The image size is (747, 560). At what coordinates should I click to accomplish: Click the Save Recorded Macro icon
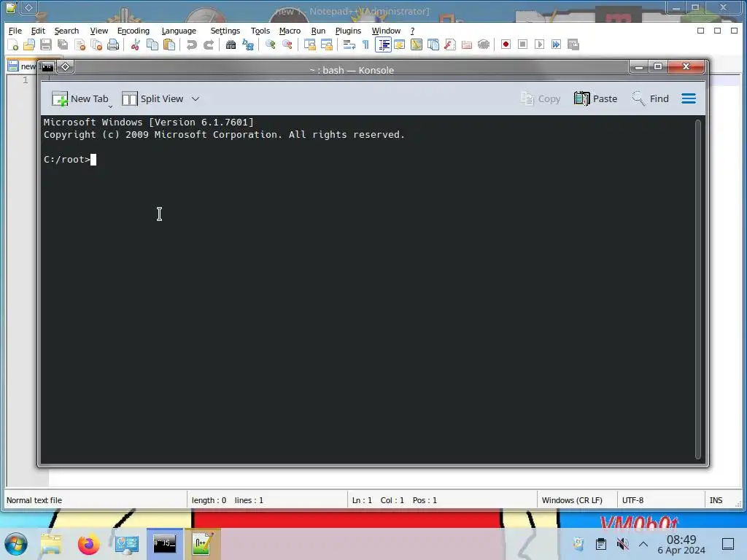click(x=573, y=44)
